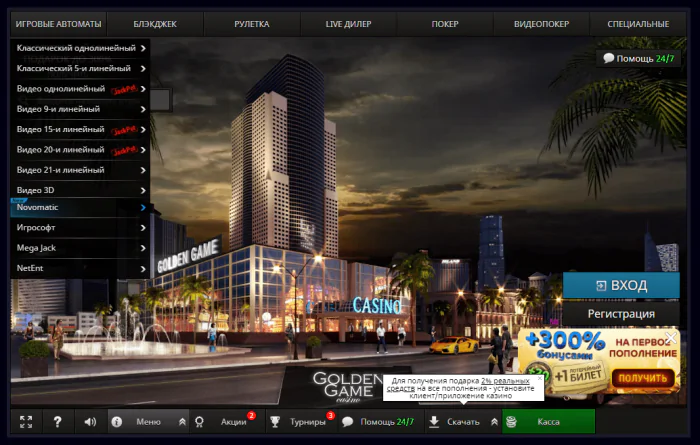Expand Видео 20-и линейный arrow

click(x=143, y=150)
